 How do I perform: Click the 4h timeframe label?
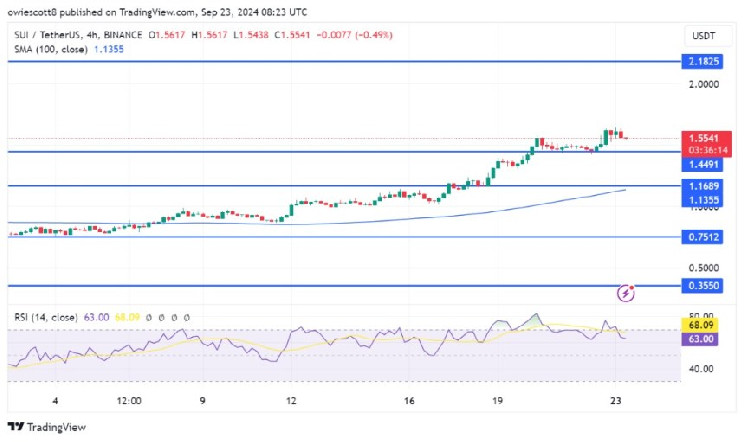[x=92, y=35]
